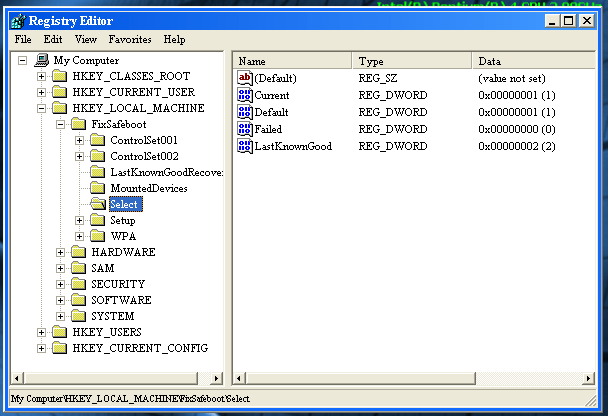Click the (value not set) data cell

(512, 78)
